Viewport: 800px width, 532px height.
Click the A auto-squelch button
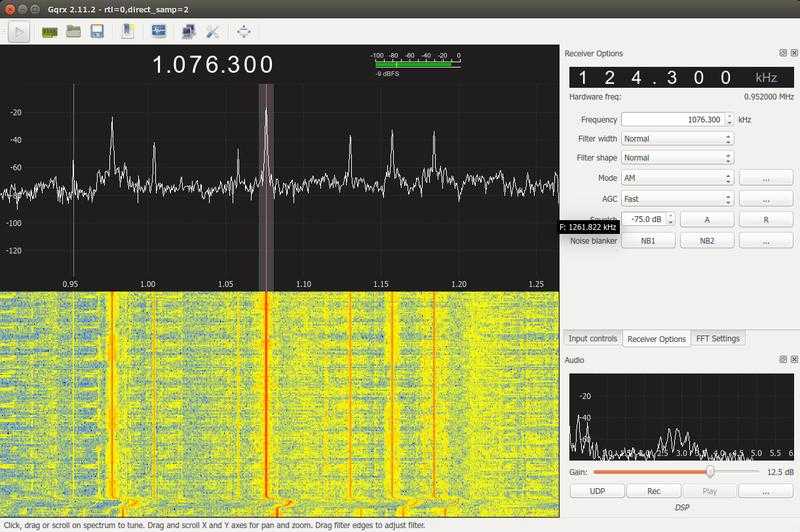coord(707,219)
